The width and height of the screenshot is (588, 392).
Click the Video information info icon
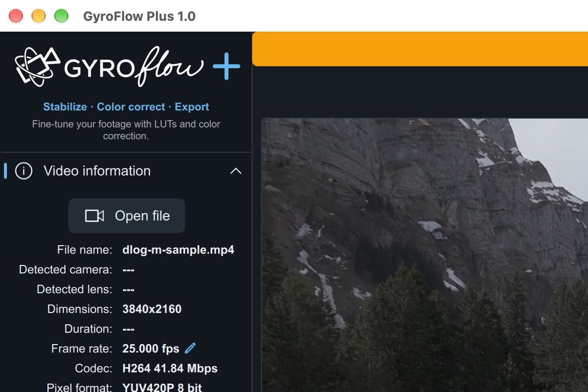24,171
